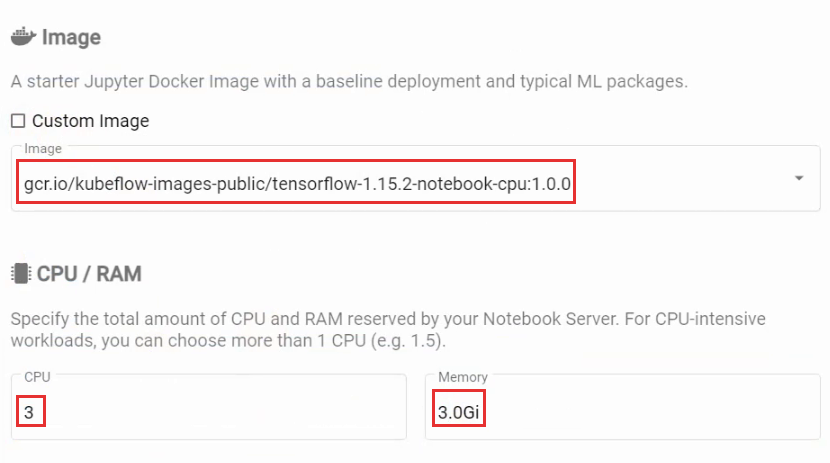This screenshot has width=830, height=463.
Task: Select the CPU / RAM section heading
Action: click(89, 274)
